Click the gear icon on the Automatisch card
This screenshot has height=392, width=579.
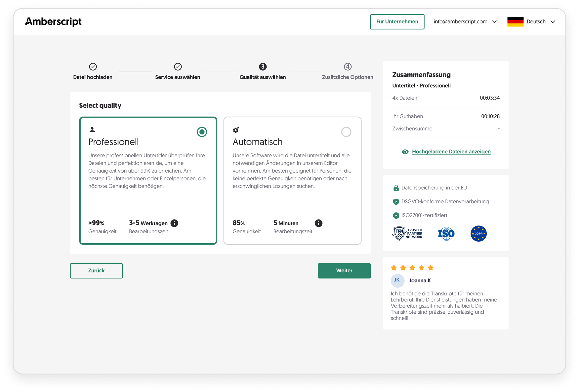[x=236, y=130]
